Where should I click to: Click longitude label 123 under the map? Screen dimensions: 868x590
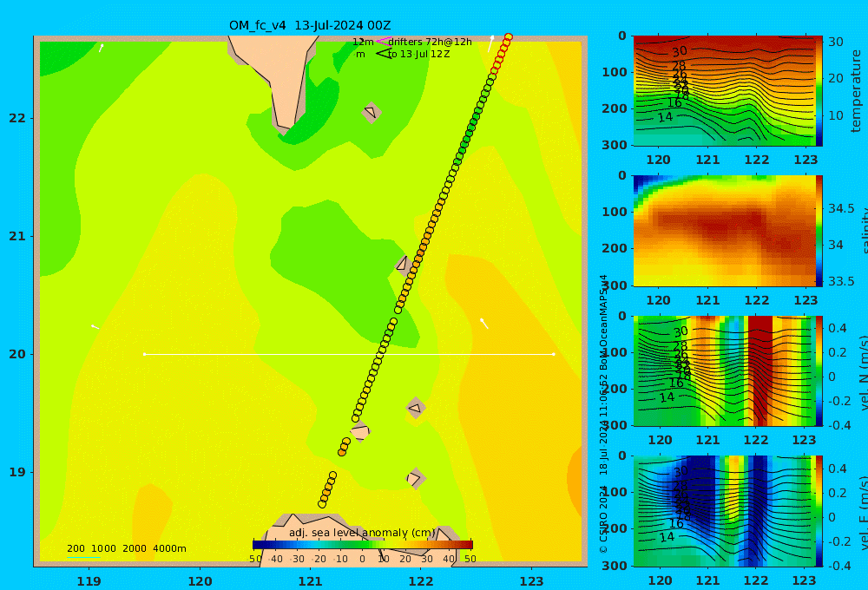click(x=531, y=581)
